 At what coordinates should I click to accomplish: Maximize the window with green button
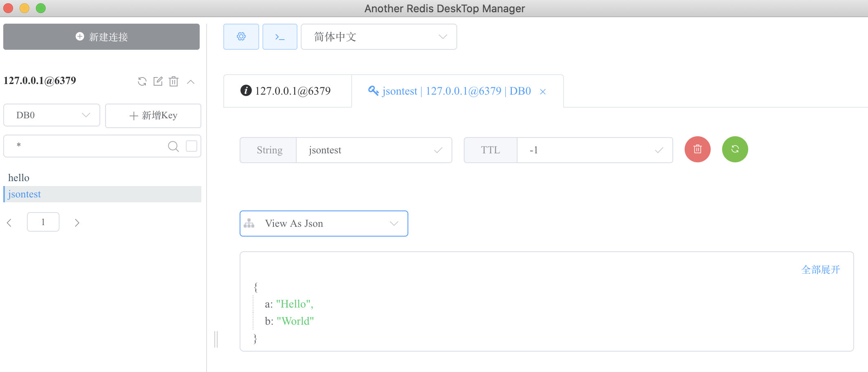coord(41,8)
